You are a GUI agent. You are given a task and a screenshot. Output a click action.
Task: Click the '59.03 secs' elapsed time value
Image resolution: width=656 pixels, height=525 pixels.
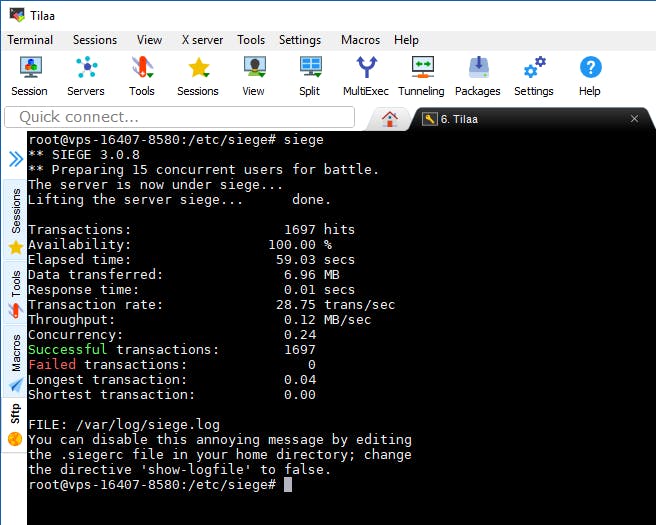tap(315, 259)
